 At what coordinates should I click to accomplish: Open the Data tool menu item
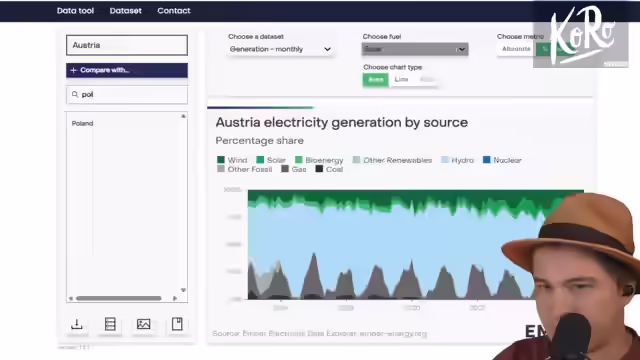75,11
